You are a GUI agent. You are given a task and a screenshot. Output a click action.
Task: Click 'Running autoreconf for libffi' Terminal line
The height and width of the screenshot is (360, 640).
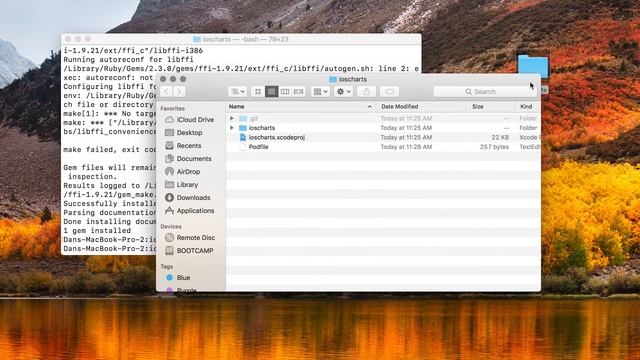click(x=129, y=60)
